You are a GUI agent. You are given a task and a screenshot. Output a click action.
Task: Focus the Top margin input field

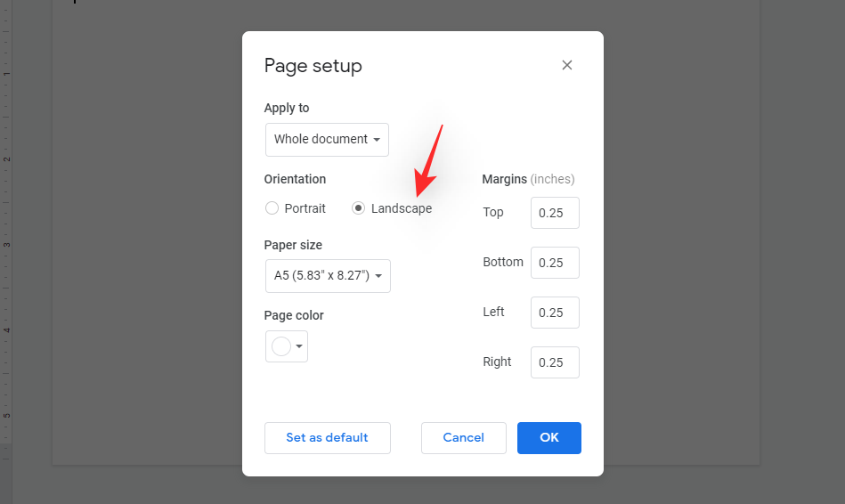point(555,213)
